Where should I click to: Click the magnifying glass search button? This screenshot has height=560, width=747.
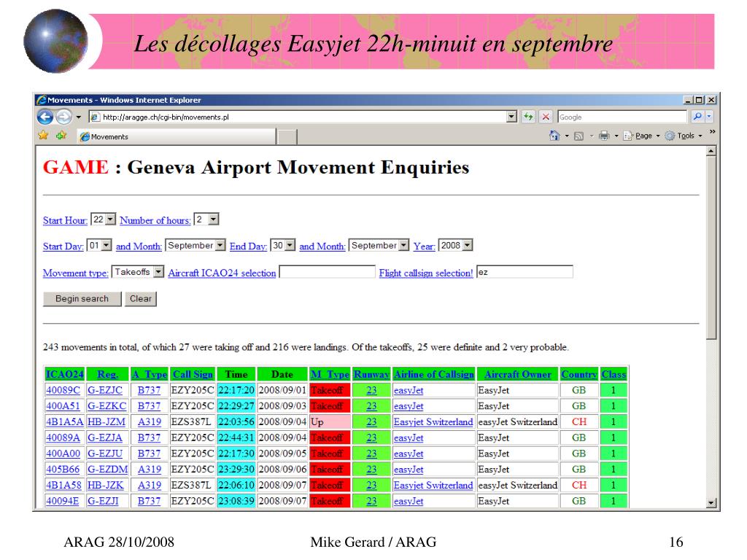tap(697, 117)
